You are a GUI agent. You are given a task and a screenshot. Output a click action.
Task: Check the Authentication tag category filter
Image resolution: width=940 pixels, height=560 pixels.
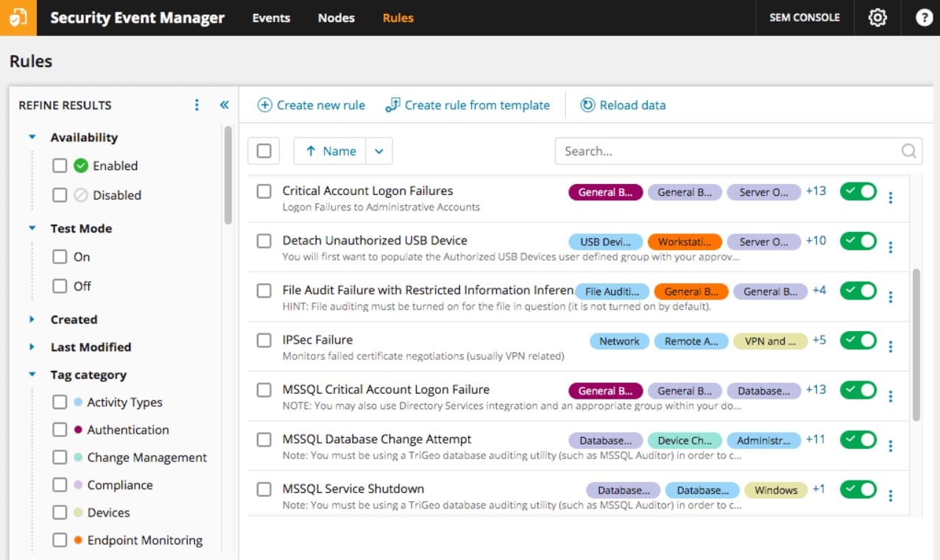[60, 430]
